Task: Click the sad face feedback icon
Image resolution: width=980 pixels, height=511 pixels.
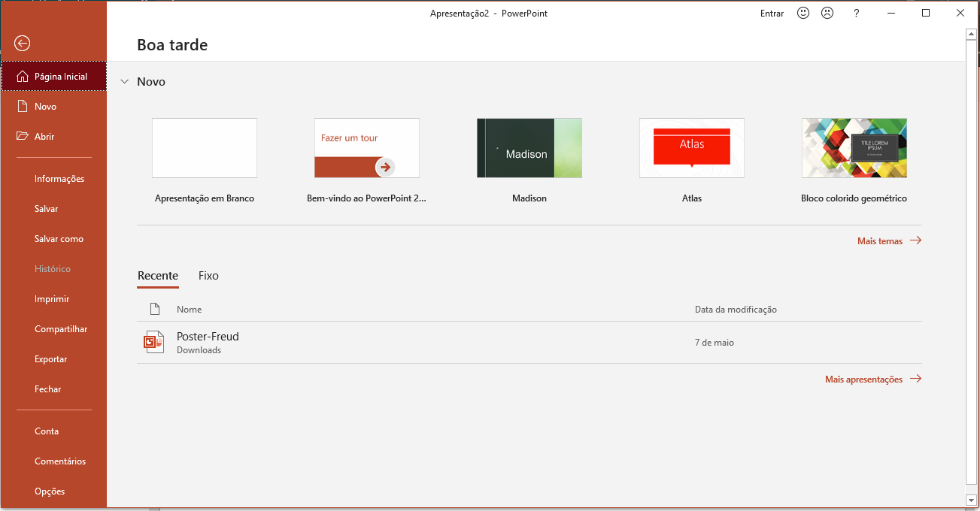Action: [x=827, y=13]
